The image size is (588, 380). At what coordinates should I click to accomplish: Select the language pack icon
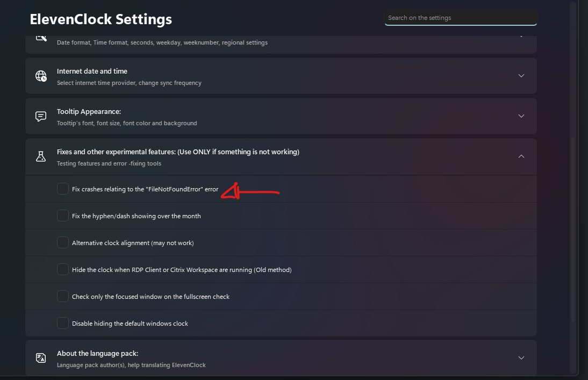click(41, 357)
